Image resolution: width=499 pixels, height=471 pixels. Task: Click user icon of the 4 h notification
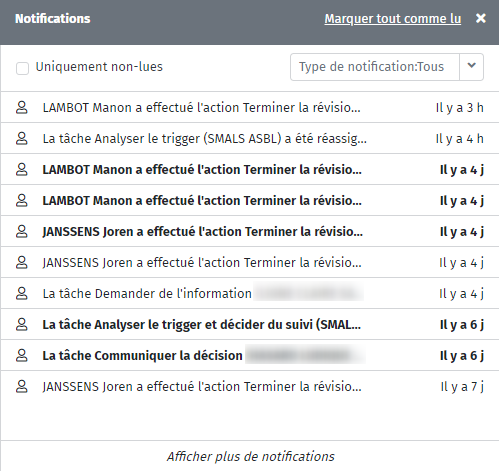[x=22, y=138]
